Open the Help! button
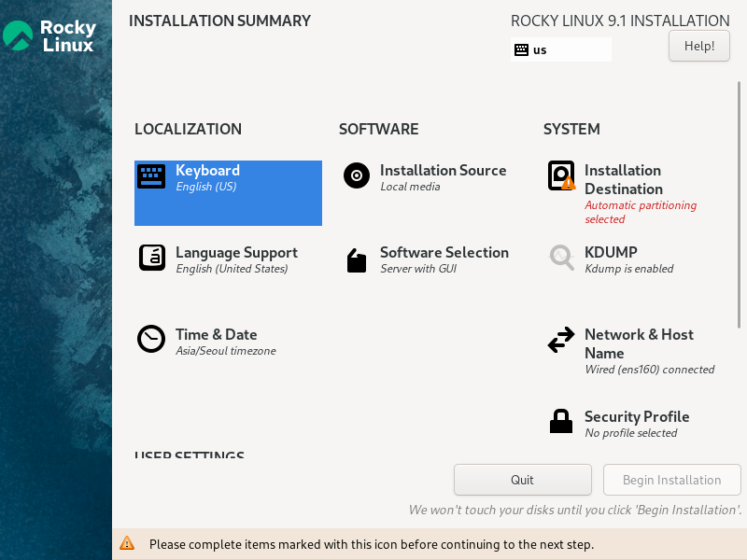747x560 pixels. 698,46
